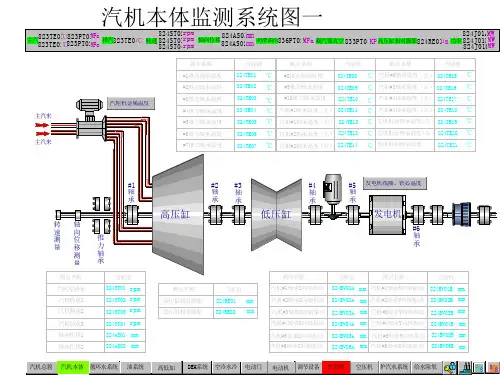Click the #5 轴承 bearing icon
500x375 pixels.
tap(353, 214)
